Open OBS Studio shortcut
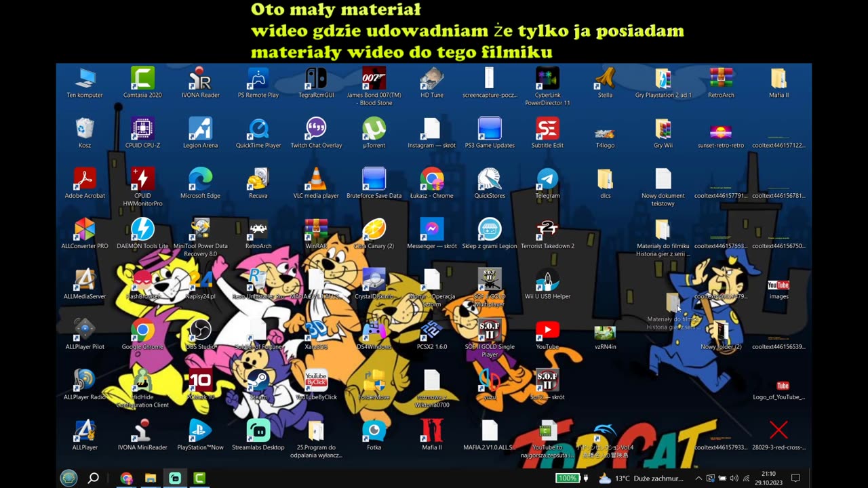 [200, 334]
